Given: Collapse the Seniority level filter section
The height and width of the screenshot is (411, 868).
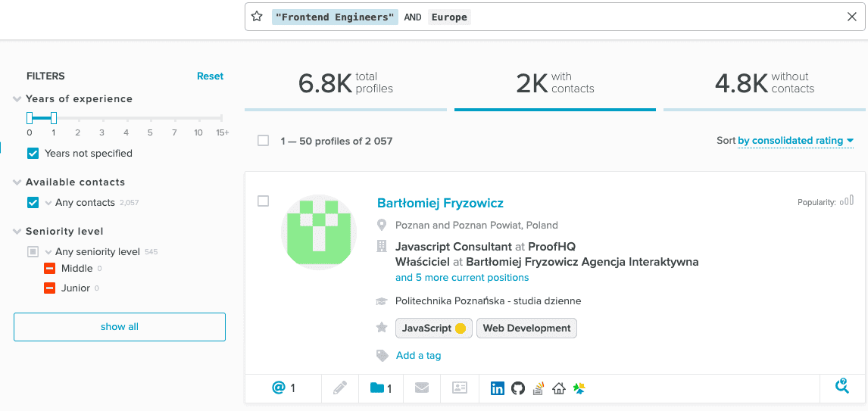Looking at the screenshot, I should (17, 232).
